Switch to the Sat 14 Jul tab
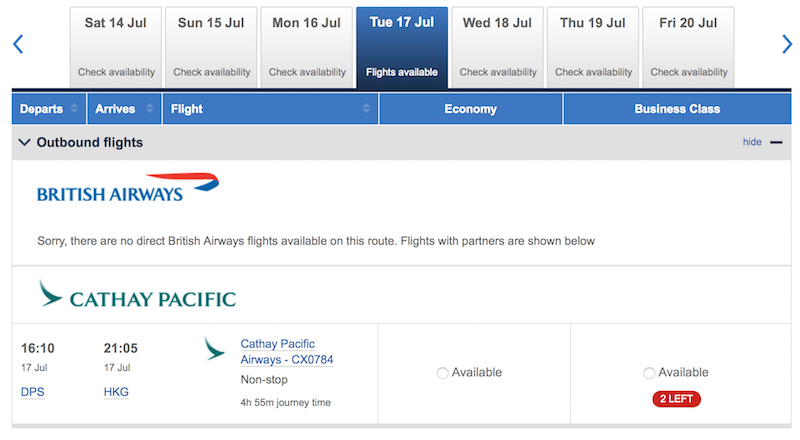 [116, 47]
